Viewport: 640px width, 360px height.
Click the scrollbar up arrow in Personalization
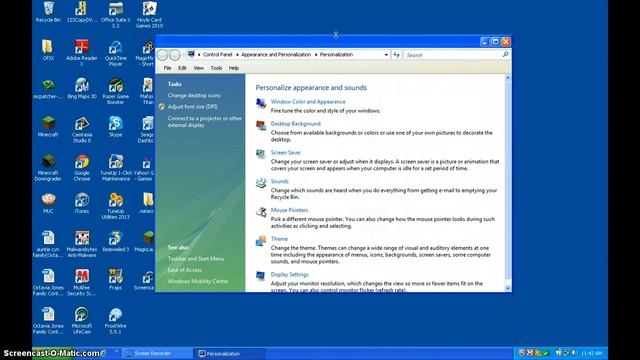(x=508, y=78)
